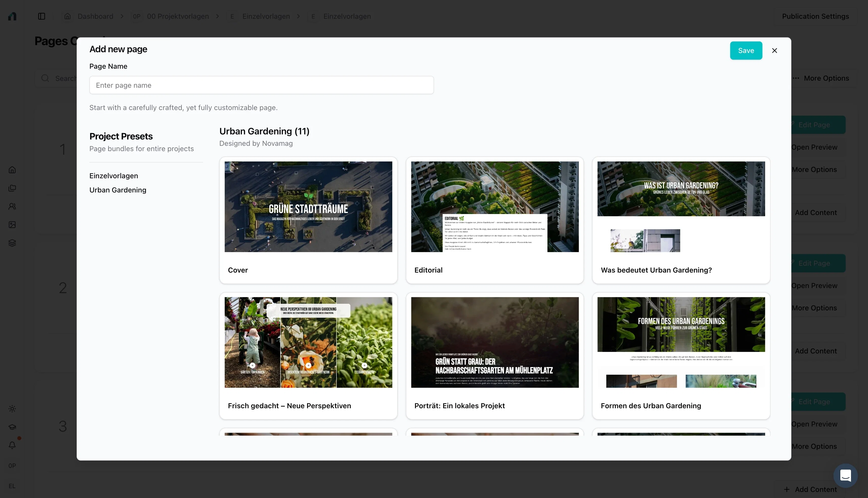
Task: Go to Dashboard breadcrumb
Action: pos(95,16)
